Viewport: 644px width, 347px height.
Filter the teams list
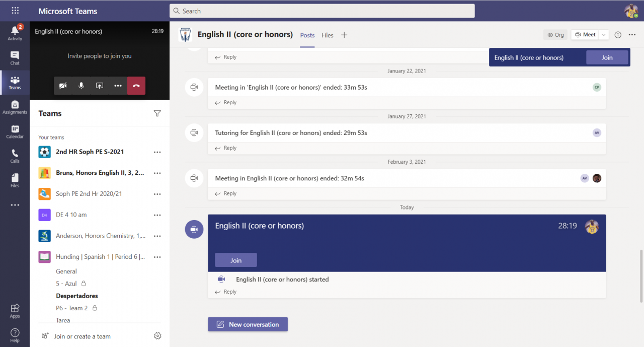click(x=157, y=113)
